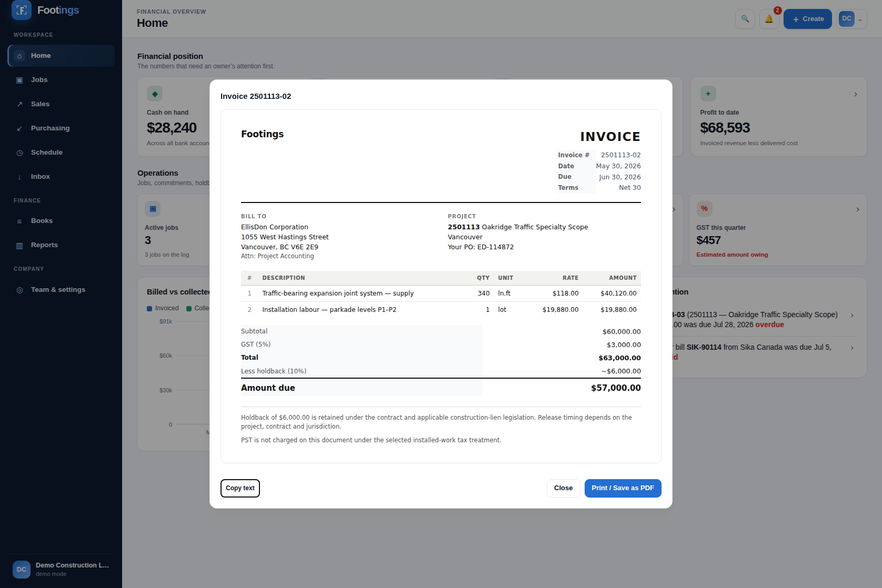This screenshot has height=588, width=882.
Task: Open the DC account dropdown
Action: coord(851,19)
